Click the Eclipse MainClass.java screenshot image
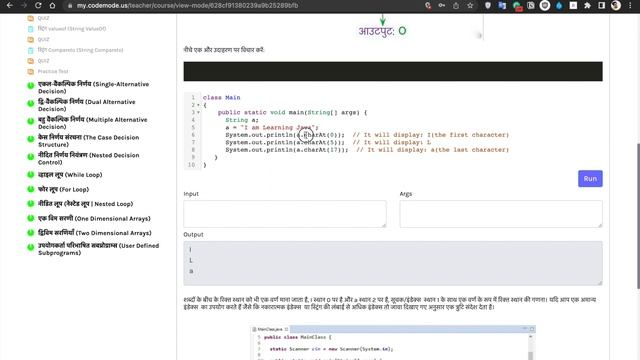The image size is (640, 360). click(x=393, y=342)
